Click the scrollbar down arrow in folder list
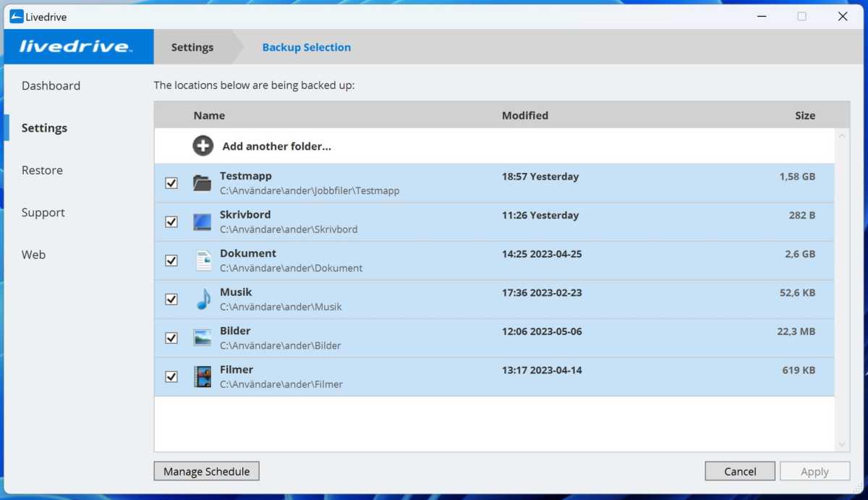 tap(842, 444)
